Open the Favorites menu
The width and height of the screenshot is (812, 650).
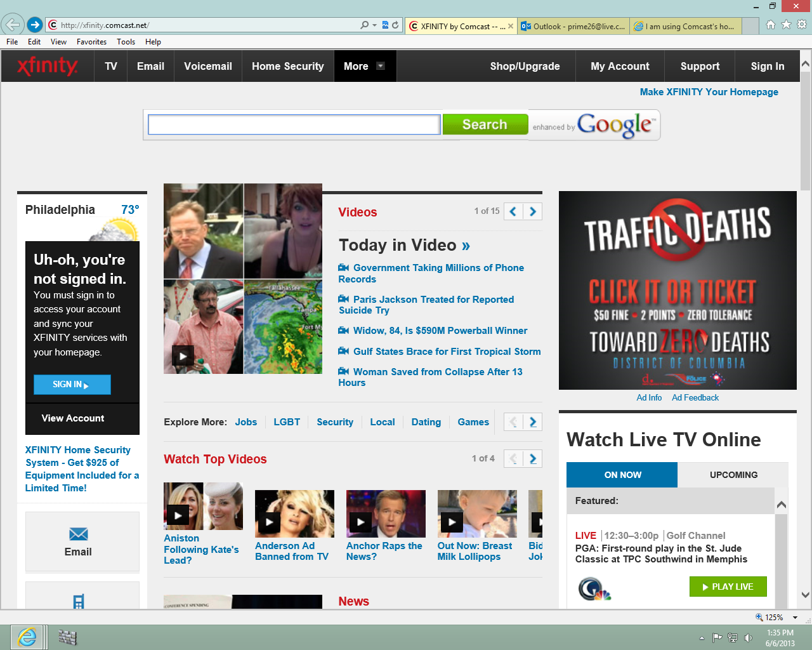[91, 42]
